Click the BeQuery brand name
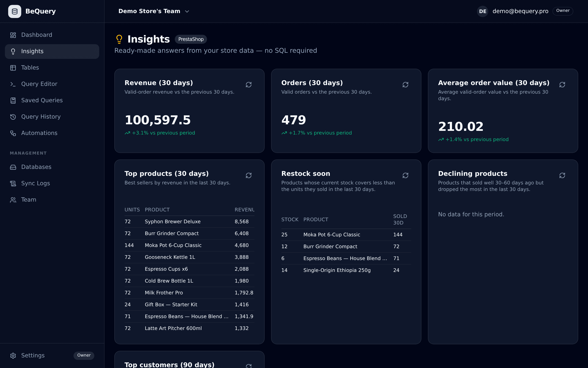The image size is (588, 368). [x=41, y=11]
